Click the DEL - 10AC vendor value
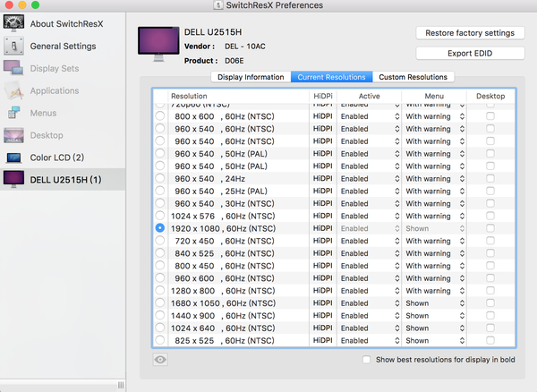 (245, 47)
